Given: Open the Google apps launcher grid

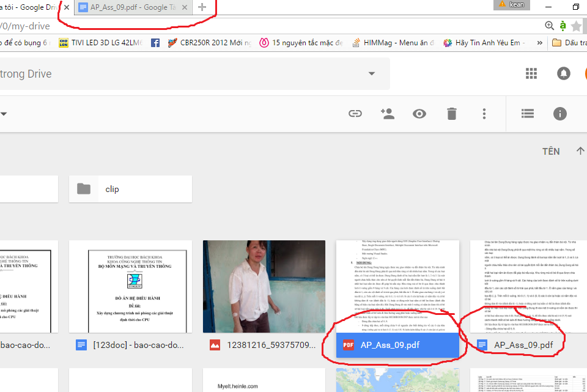Looking at the screenshot, I should (531, 73).
